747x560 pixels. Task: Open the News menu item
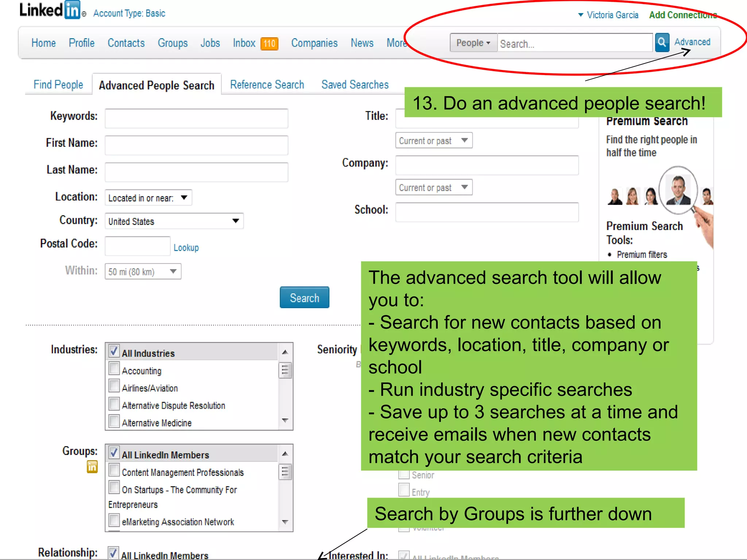tap(362, 43)
